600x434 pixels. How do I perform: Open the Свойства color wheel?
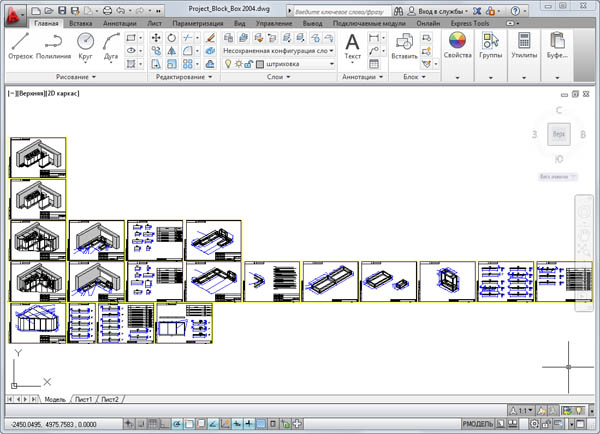click(457, 45)
